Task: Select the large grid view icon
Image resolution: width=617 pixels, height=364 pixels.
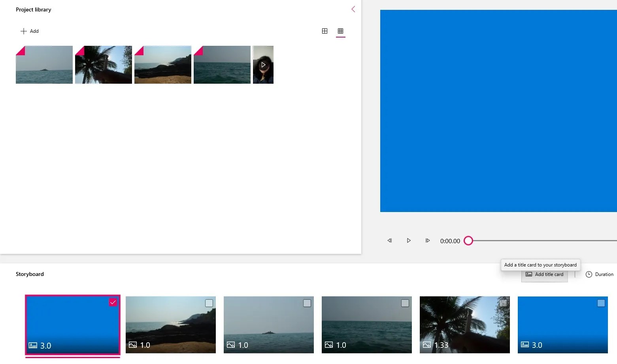Action: click(325, 31)
